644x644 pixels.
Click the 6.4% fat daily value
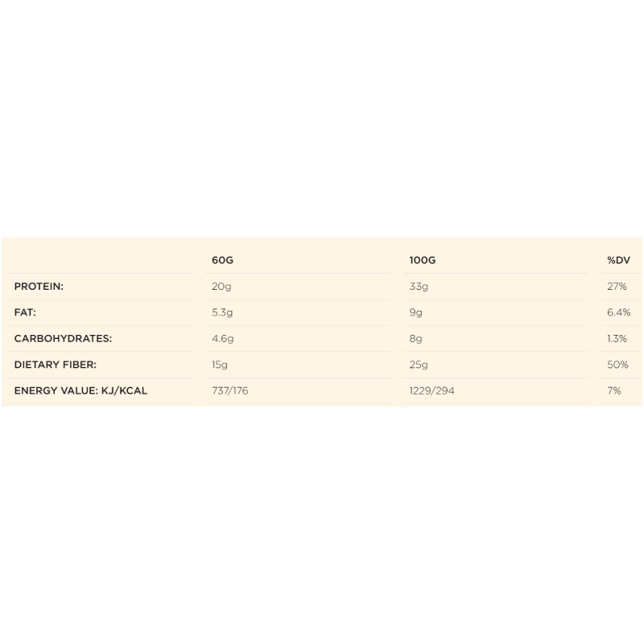[x=618, y=312]
